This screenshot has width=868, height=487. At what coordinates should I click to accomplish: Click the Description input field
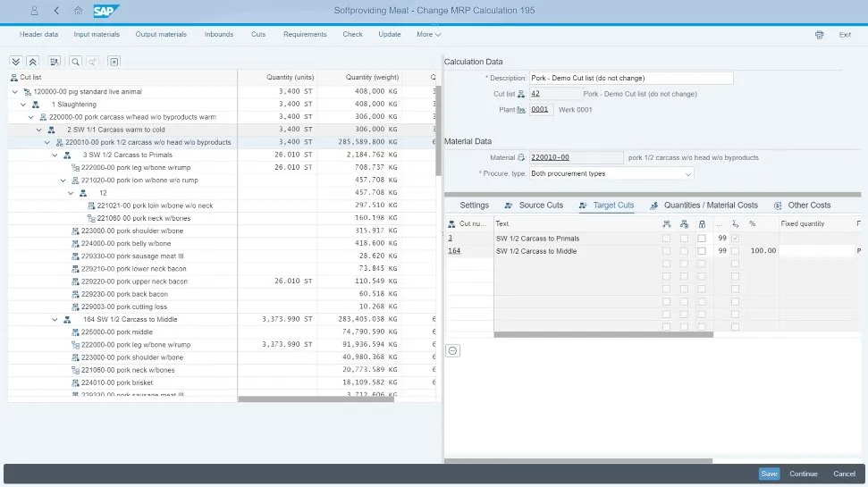click(630, 79)
